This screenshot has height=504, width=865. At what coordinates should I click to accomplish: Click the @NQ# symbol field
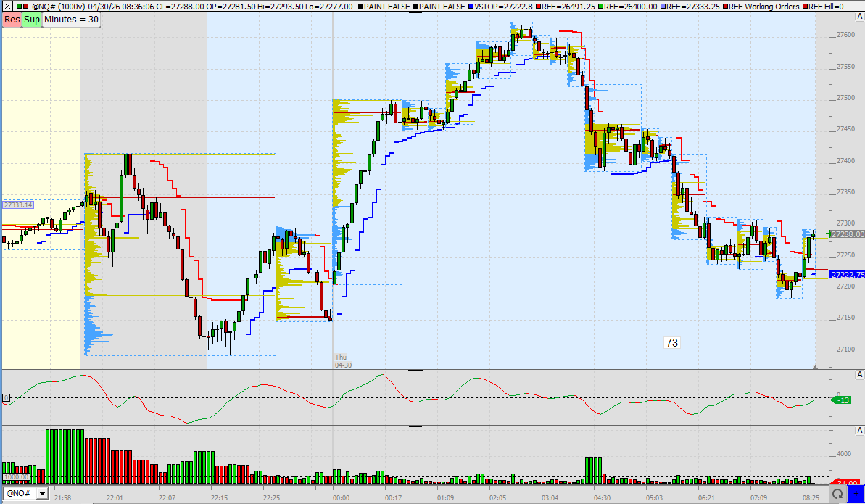click(x=20, y=493)
